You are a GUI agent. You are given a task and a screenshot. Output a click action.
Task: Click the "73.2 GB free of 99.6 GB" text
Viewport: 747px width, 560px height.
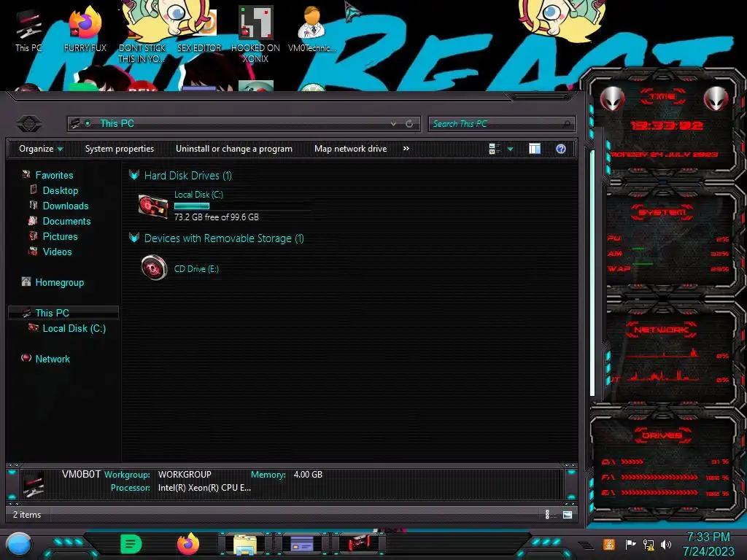coord(216,217)
